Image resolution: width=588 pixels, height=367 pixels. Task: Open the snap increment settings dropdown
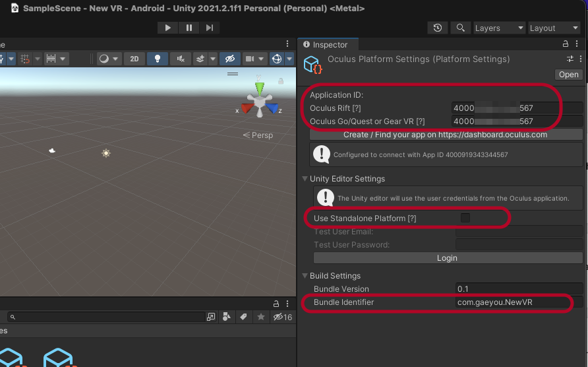coord(55,59)
